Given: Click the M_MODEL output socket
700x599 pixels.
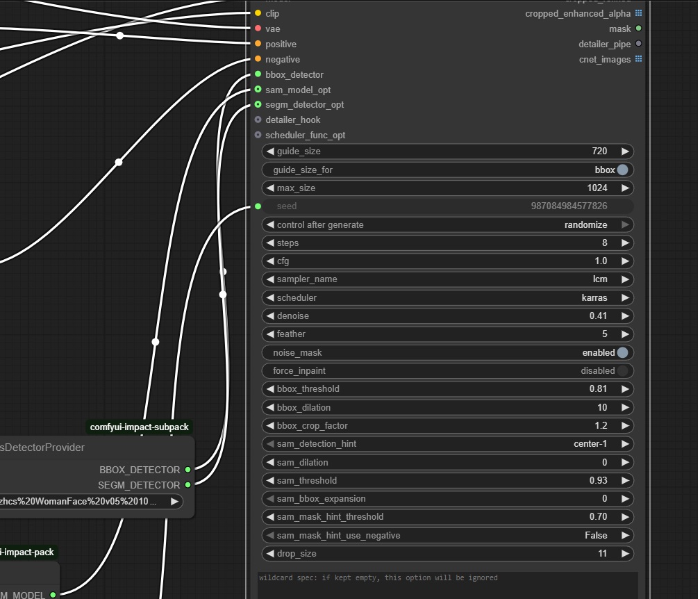Looking at the screenshot, I should pyautogui.click(x=53, y=595).
